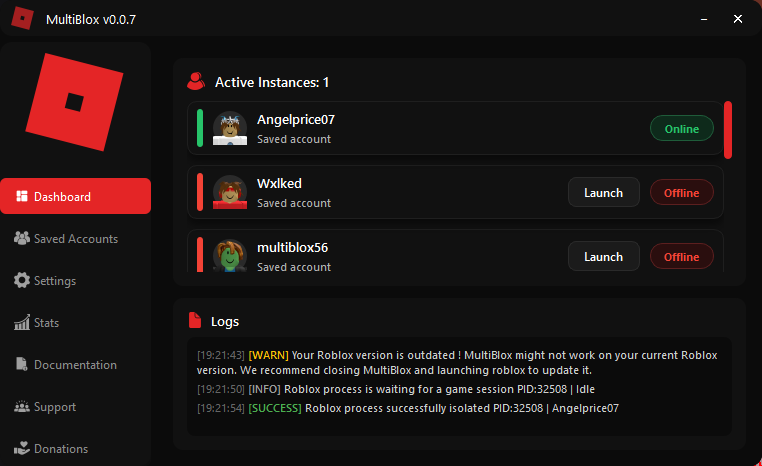Click the [19:21:54] log timestamp
The width and height of the screenshot is (762, 466).
[x=221, y=408]
